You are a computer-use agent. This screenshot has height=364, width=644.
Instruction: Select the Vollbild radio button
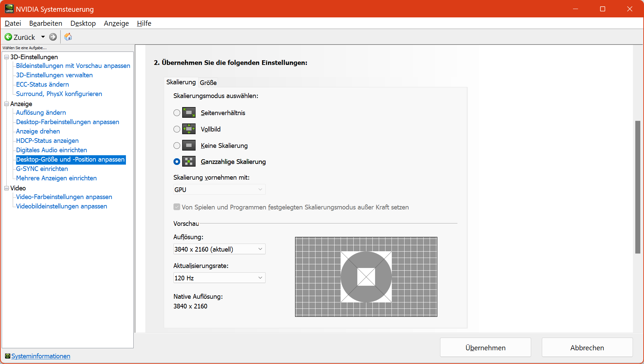pos(177,129)
